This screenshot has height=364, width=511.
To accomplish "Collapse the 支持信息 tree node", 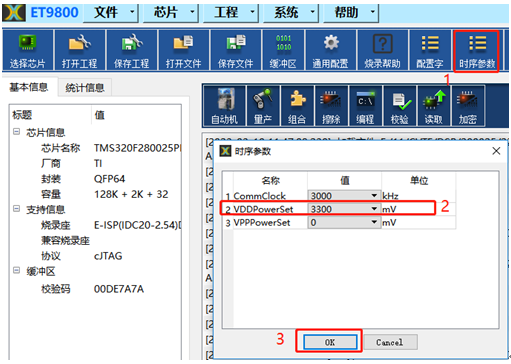I will (16, 209).
